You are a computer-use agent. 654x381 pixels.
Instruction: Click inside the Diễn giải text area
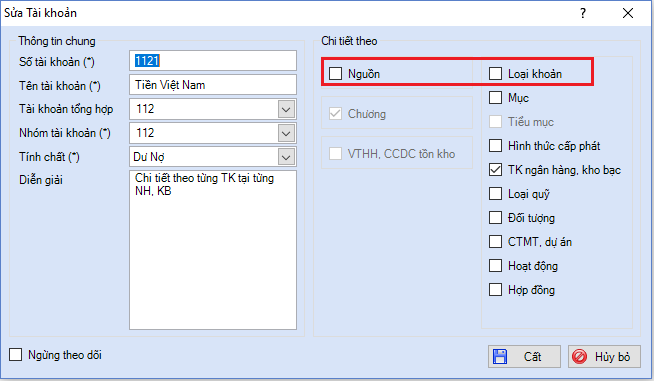coord(213,250)
